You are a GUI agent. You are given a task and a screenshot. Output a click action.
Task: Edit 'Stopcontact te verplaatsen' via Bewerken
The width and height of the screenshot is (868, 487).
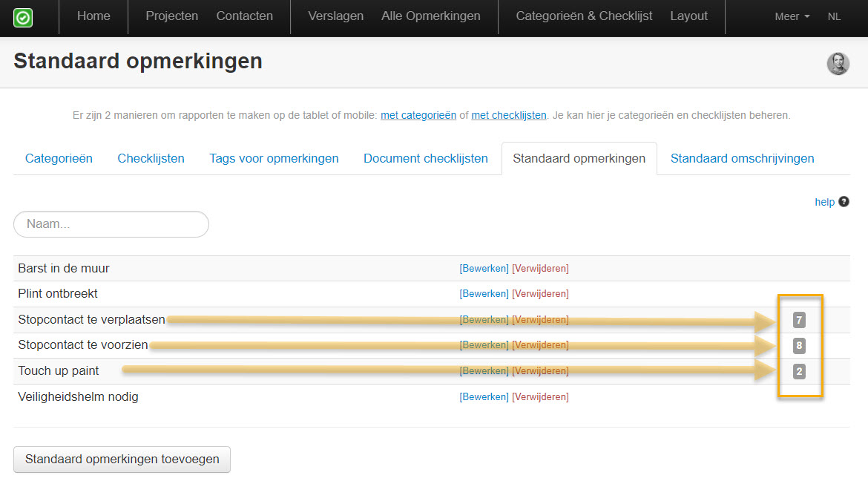[x=484, y=320]
